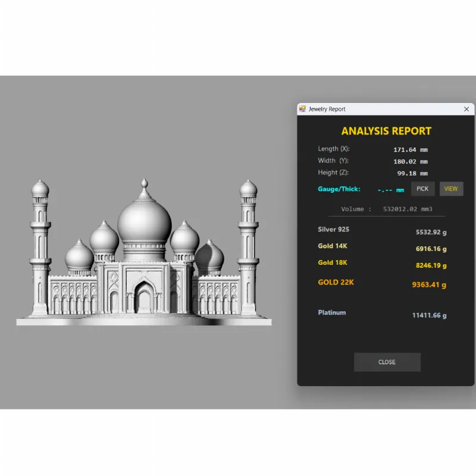Select the Platinum weight 11411.66 g
The image size is (476, 476).
(x=429, y=315)
